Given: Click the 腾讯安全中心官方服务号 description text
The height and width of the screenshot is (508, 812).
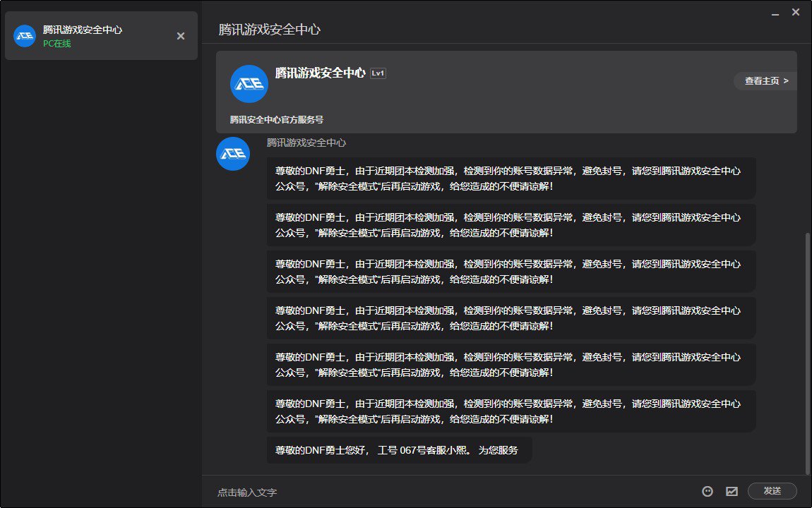Looking at the screenshot, I should point(277,119).
